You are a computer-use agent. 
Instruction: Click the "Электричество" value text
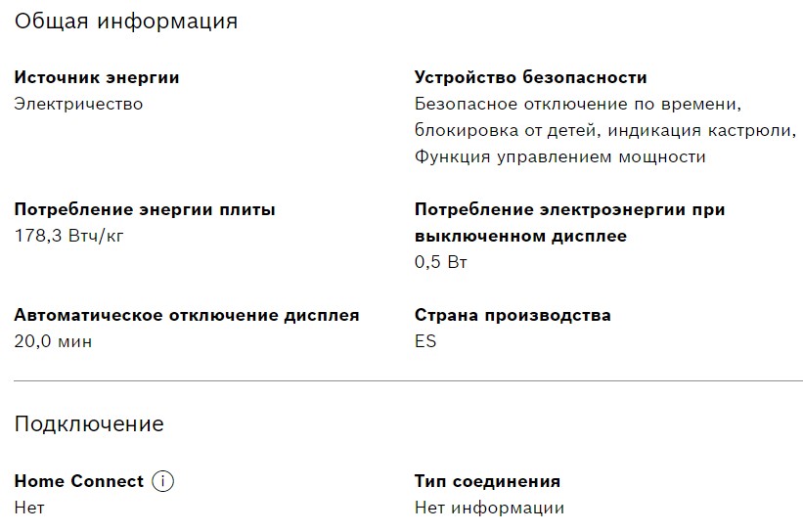point(78,104)
